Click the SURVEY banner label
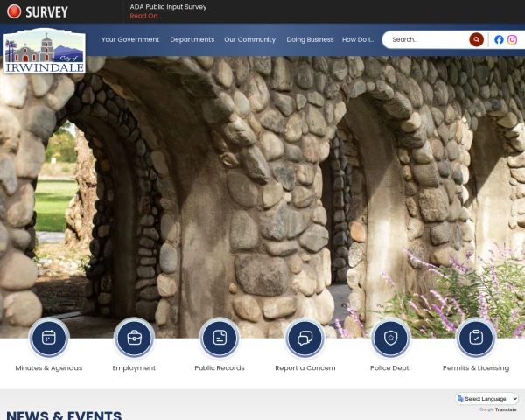The width and height of the screenshot is (525, 420). tap(47, 12)
